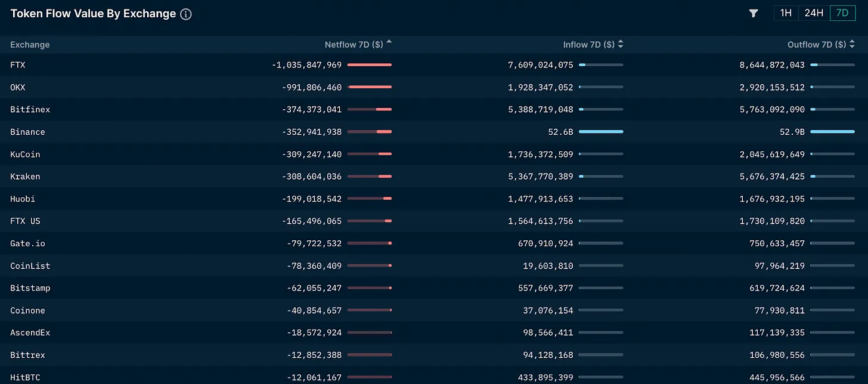Sort by Netflow 7D arrow icon
The height and width of the screenshot is (384, 868).
pos(389,42)
